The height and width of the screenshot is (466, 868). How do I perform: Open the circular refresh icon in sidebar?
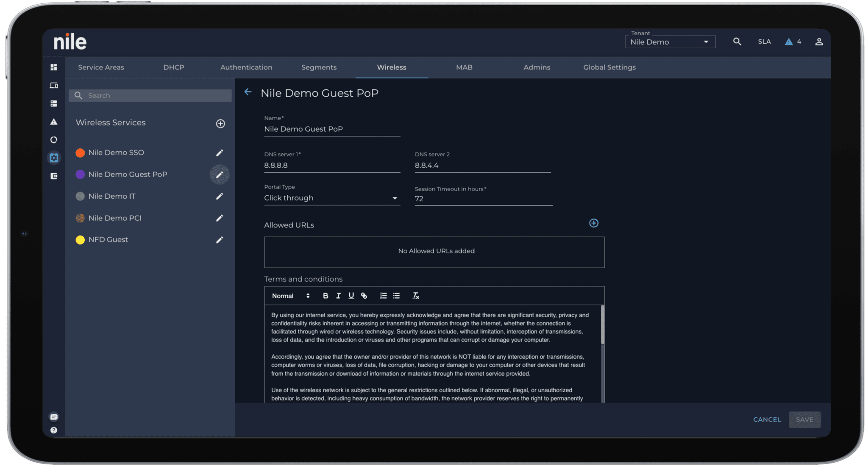coord(54,140)
